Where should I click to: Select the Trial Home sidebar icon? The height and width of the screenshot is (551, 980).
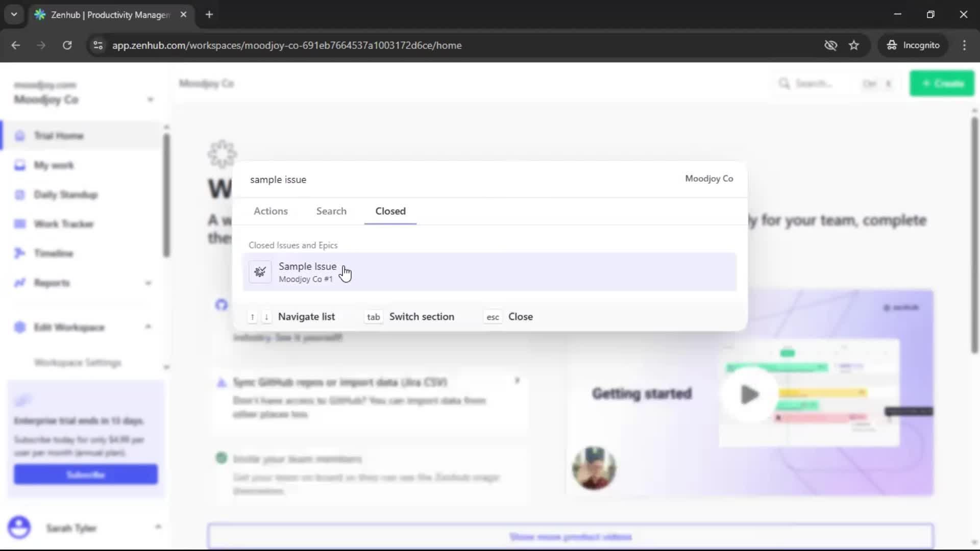[x=19, y=135]
